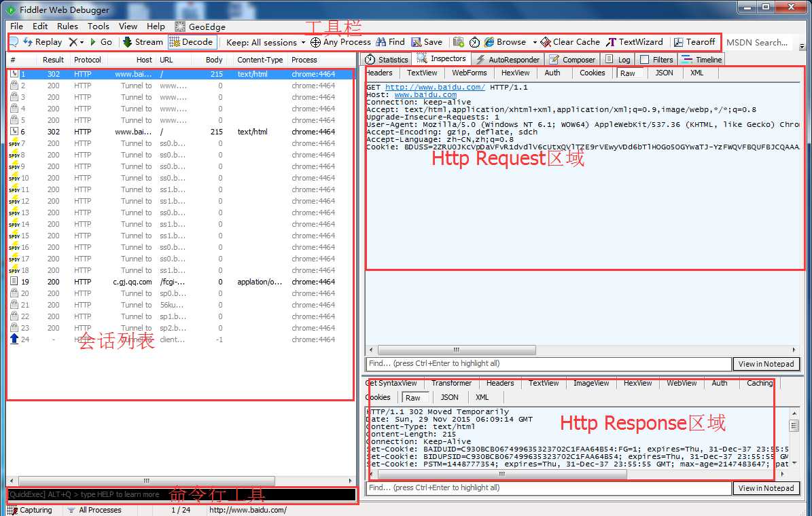Toggle Capturing in status bar
The height and width of the screenshot is (516, 812).
coord(30,510)
